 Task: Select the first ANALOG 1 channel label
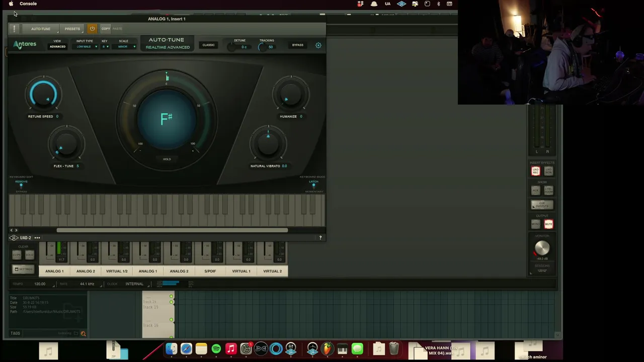[54, 271]
